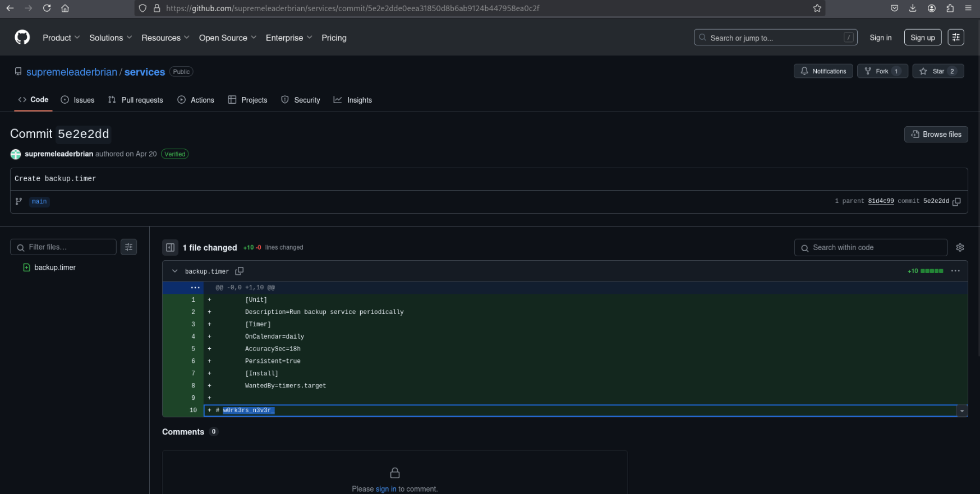Open the command palette icon beside Sign up

click(x=956, y=38)
